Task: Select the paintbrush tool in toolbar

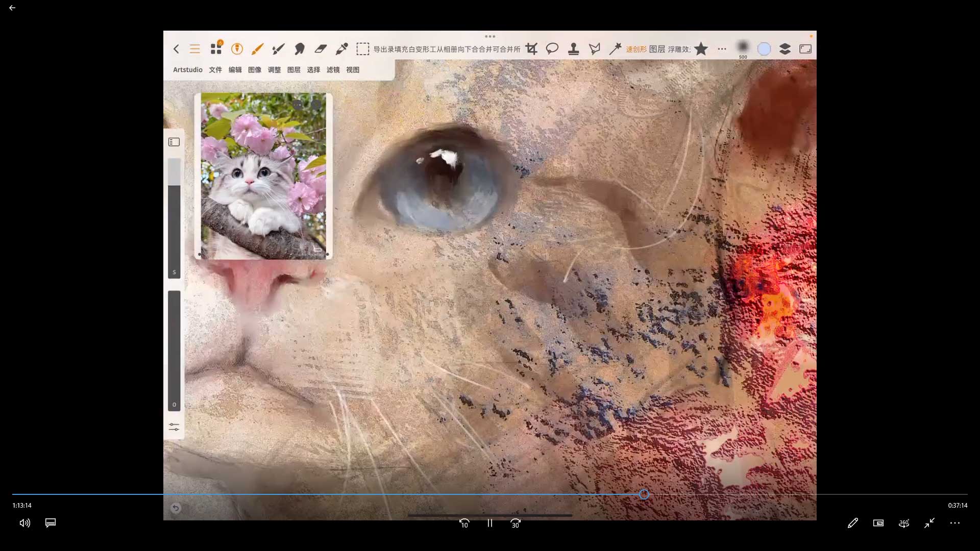Action: tap(257, 49)
